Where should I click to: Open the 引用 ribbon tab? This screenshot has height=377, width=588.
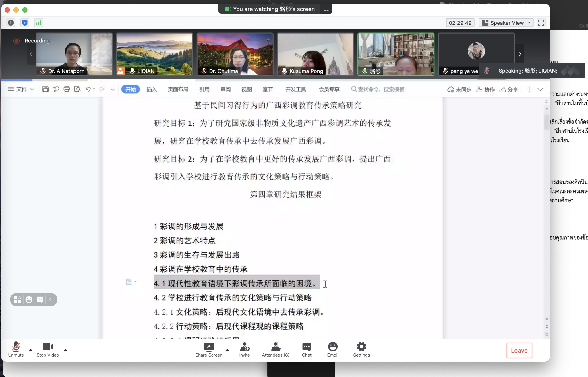[x=204, y=89]
